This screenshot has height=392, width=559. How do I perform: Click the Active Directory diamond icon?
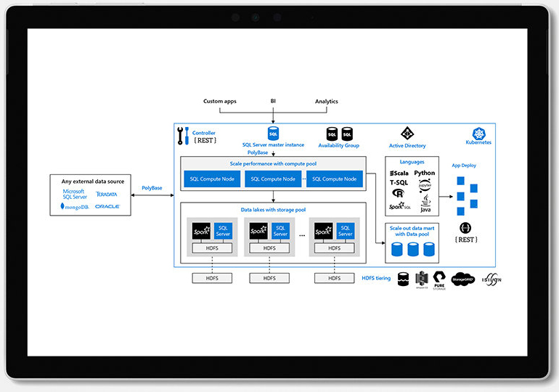coord(407,134)
